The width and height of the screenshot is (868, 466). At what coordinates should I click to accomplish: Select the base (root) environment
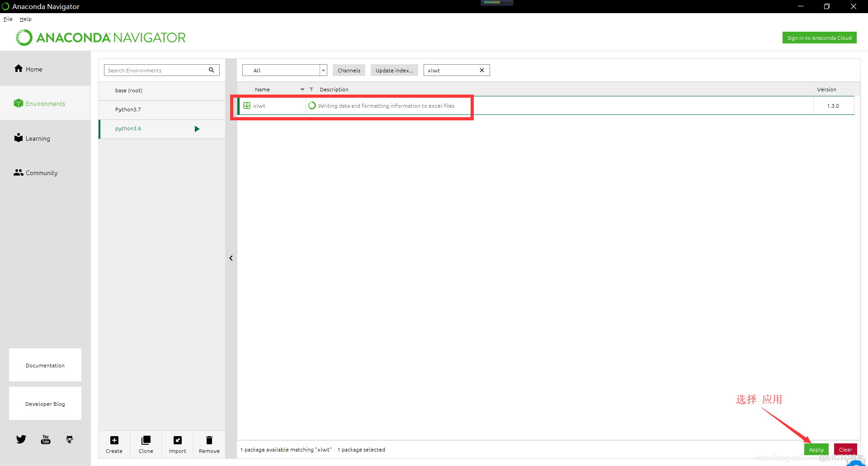tap(162, 90)
